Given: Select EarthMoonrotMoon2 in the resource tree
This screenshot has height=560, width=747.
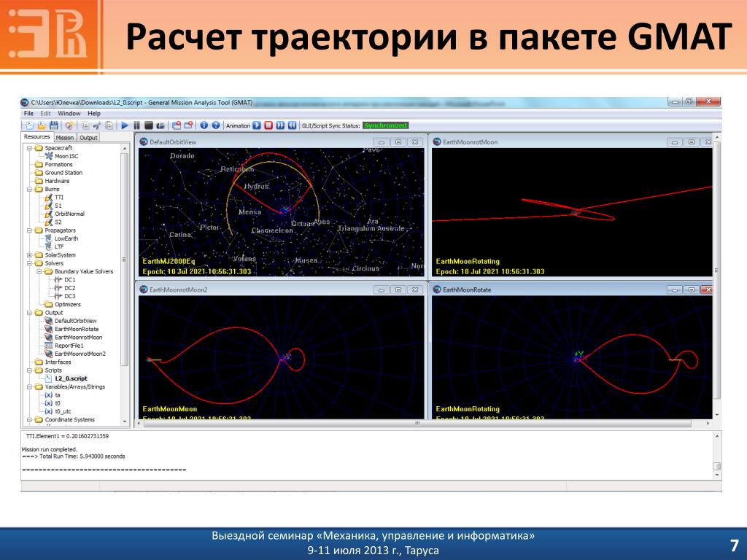Looking at the screenshot, I should (80, 354).
